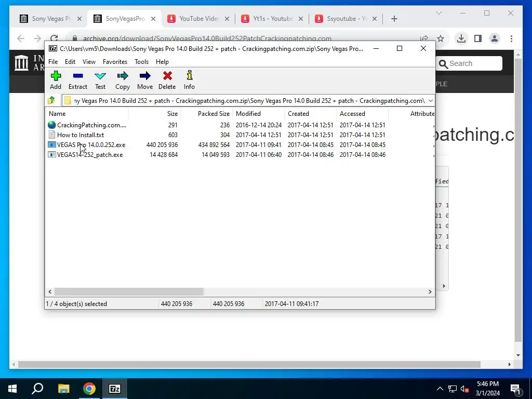
Task: Open Chrome's downloads icon
Action: (x=461, y=38)
